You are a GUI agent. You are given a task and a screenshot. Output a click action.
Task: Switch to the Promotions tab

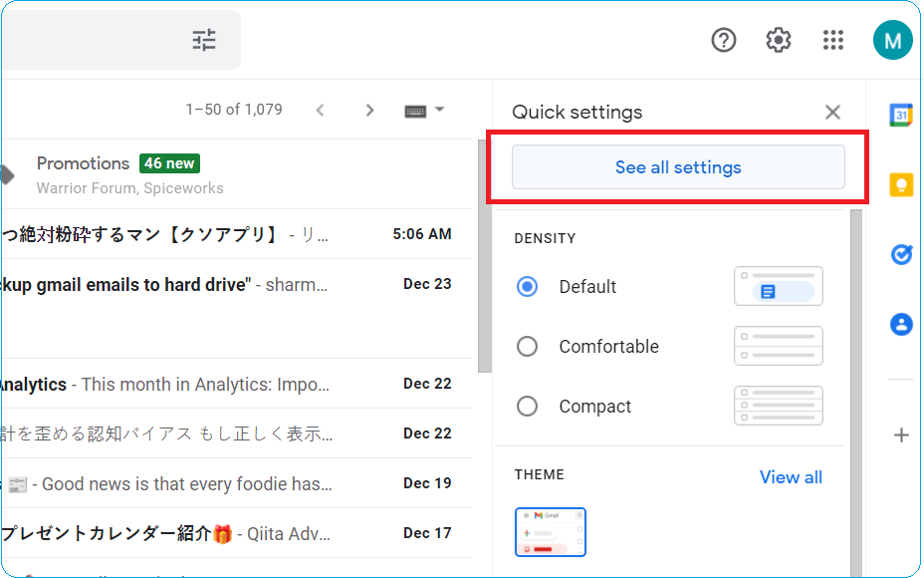pos(84,162)
